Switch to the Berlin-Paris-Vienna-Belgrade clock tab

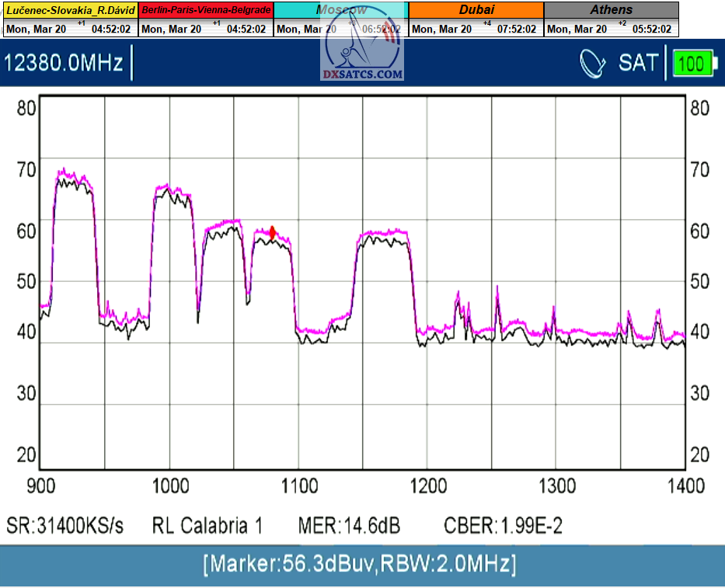(206, 10)
